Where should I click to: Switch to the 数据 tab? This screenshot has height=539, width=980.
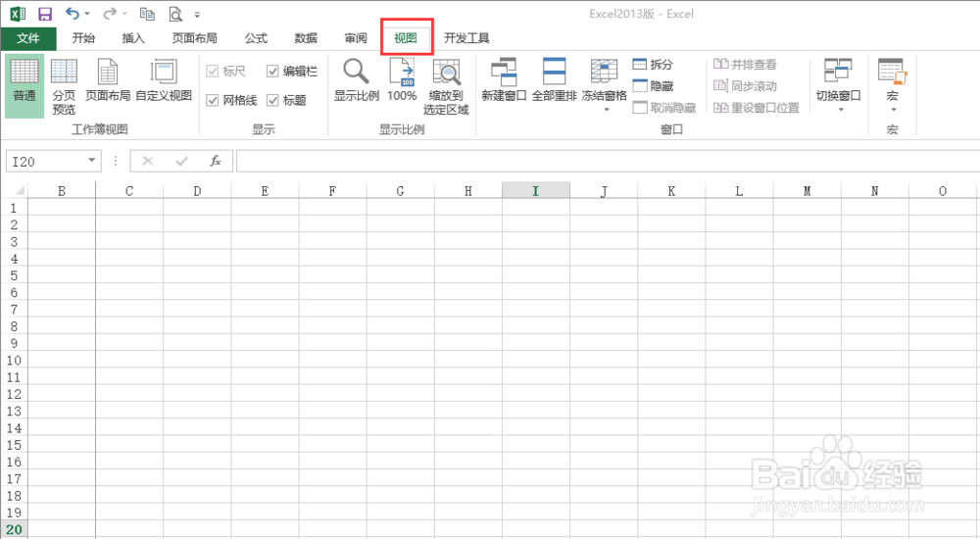click(x=306, y=38)
